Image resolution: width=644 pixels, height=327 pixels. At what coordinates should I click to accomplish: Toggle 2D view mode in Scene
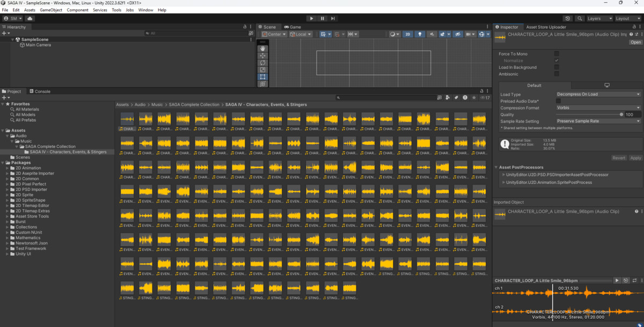coord(407,34)
